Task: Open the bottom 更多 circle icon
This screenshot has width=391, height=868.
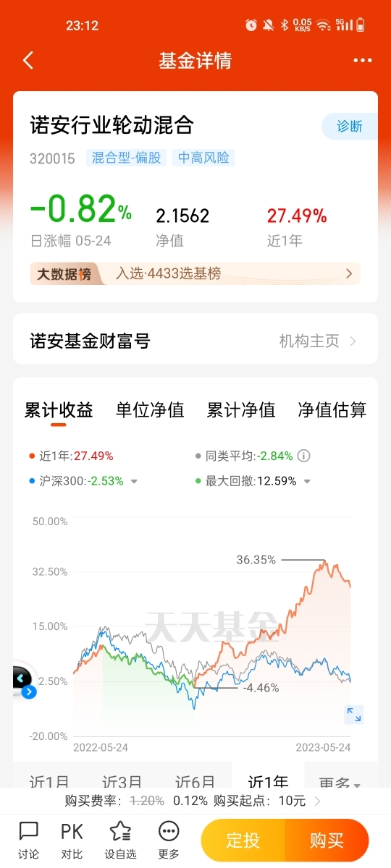Action: [168, 840]
